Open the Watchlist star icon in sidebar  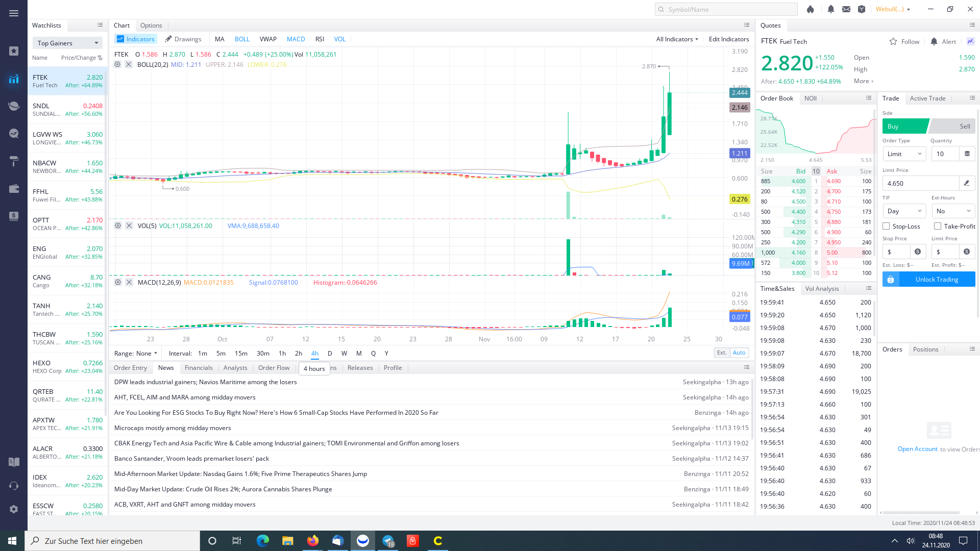tap(14, 51)
